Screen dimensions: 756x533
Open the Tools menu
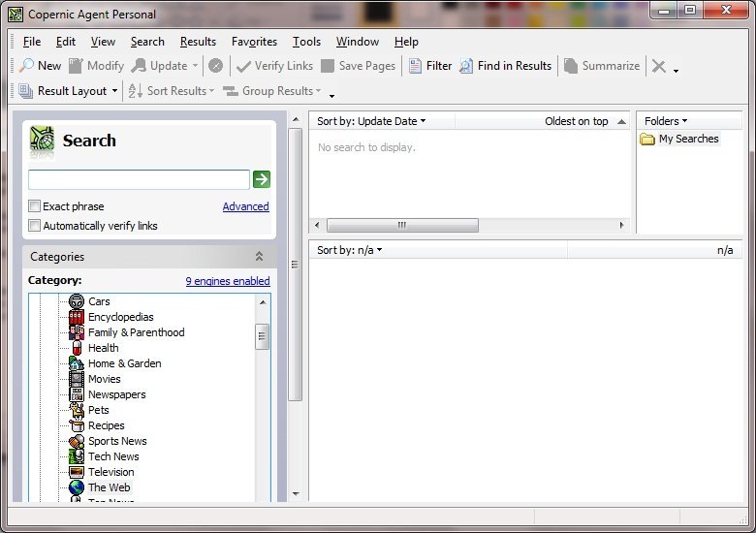(x=306, y=42)
